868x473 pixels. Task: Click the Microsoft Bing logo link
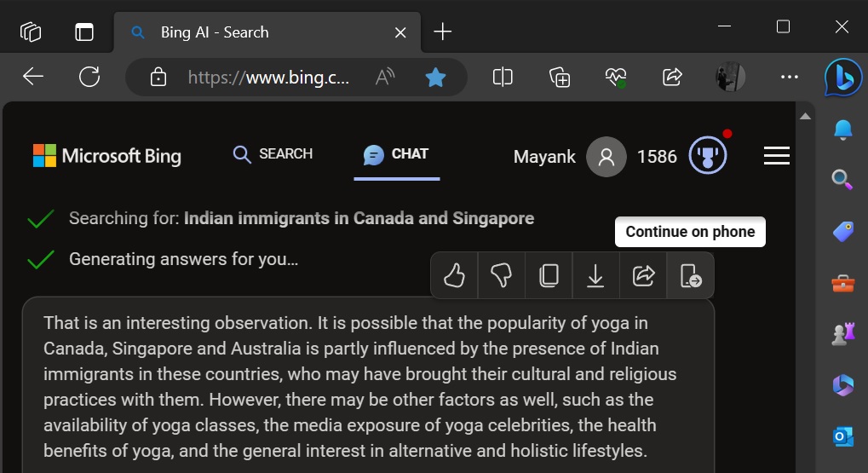pyautogui.click(x=106, y=156)
